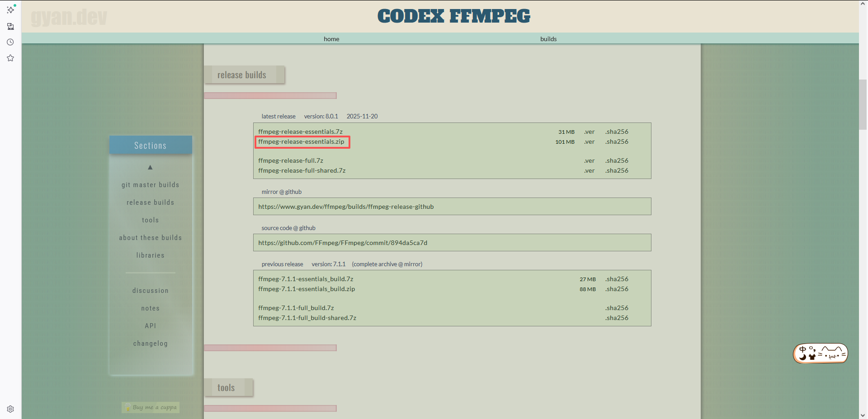Viewport: 868px width, 419px height.
Task: Click the 'CODEX FFMPEG' page title
Action: tap(453, 16)
